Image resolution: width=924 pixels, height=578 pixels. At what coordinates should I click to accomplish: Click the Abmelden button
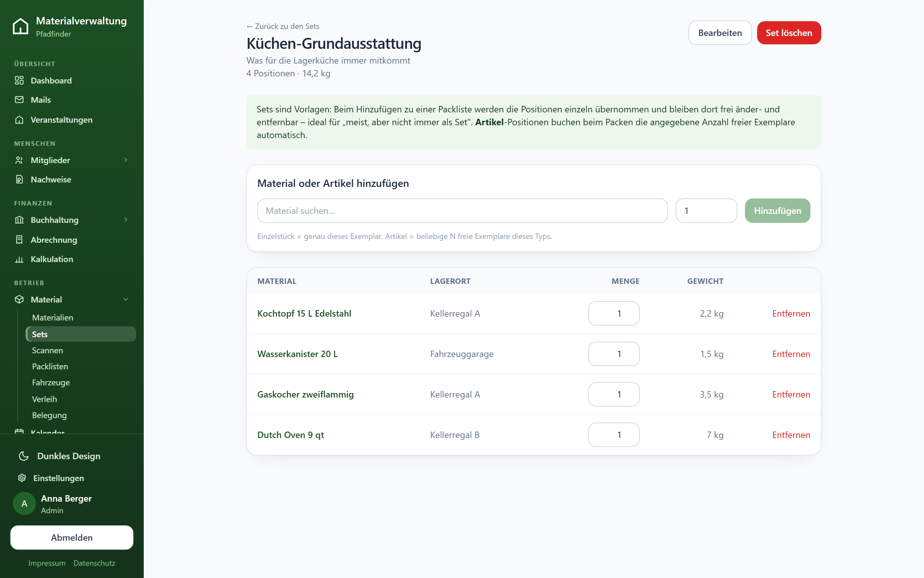(72, 538)
